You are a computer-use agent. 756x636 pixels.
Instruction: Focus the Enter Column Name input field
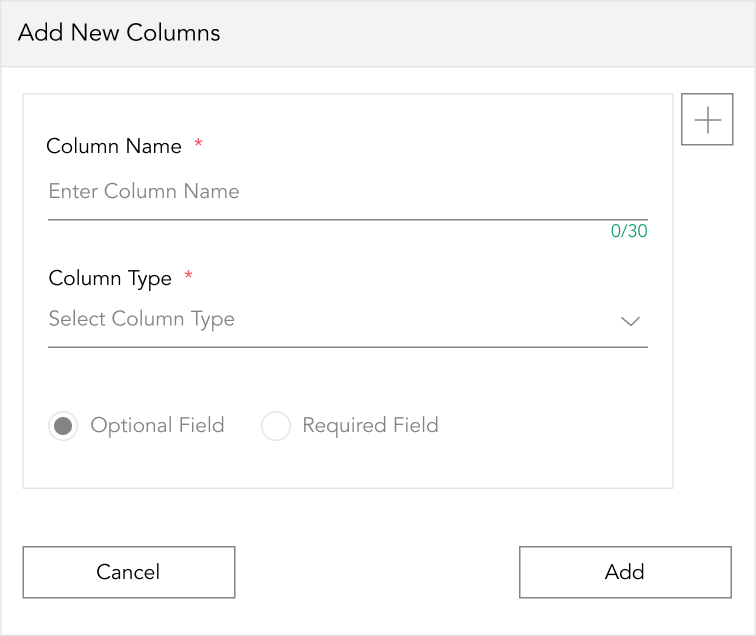(348, 192)
